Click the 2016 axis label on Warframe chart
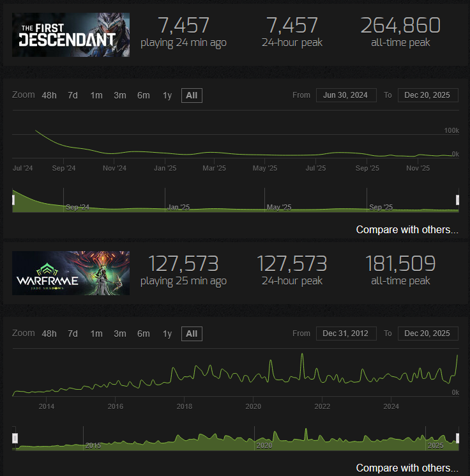This screenshot has height=476, width=470. click(116, 406)
